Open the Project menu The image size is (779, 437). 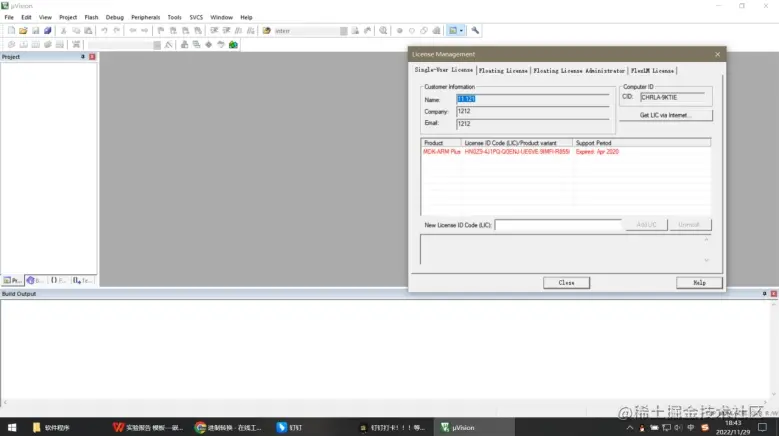[68, 17]
